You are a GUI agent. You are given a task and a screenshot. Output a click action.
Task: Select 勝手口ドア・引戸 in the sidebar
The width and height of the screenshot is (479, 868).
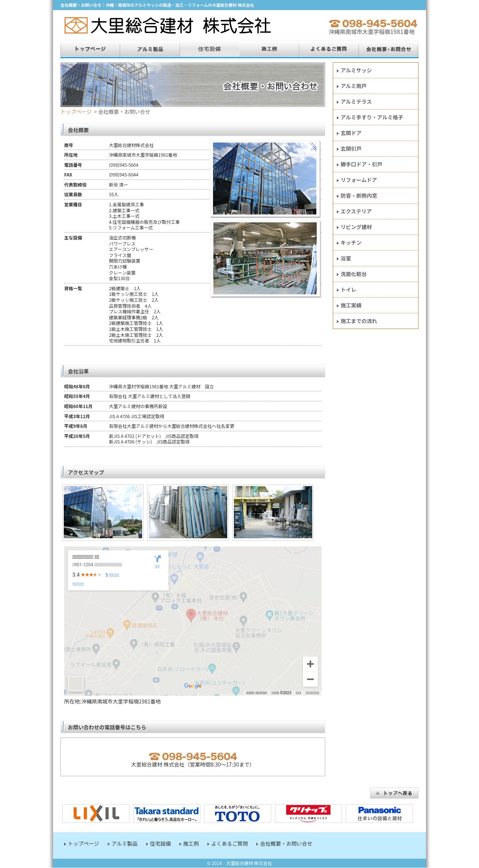pyautogui.click(x=376, y=164)
